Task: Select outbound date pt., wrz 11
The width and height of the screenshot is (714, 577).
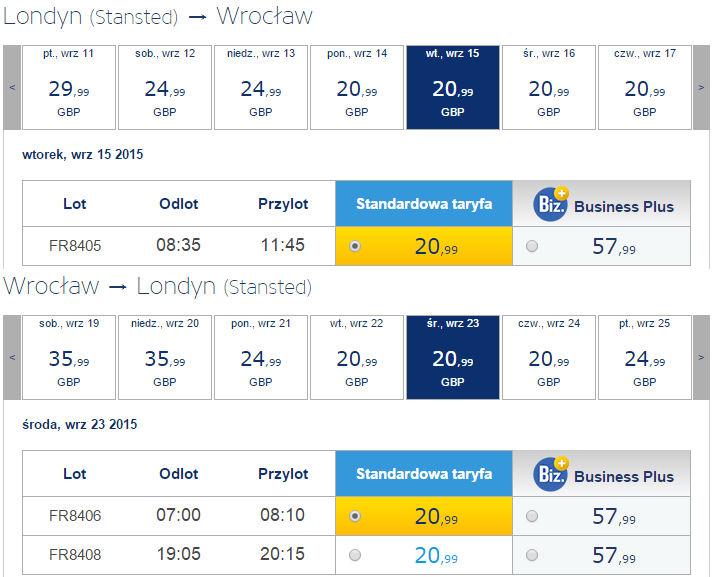Action: pos(69,87)
